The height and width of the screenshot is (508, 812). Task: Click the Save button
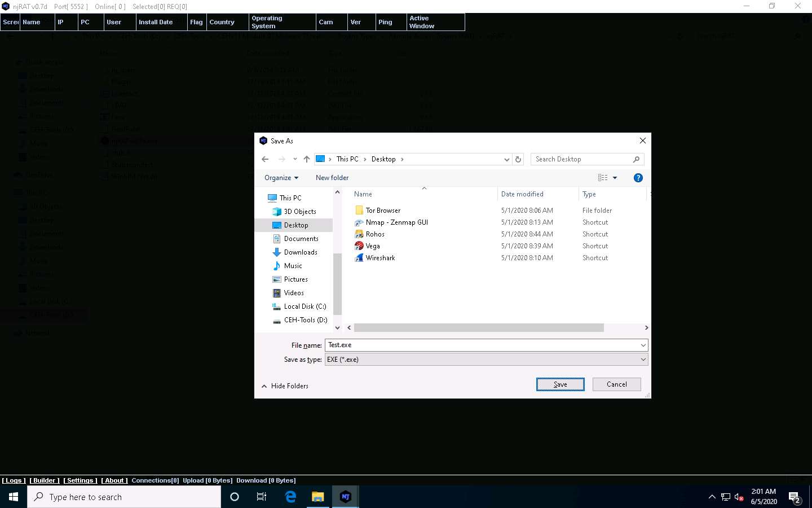[x=560, y=384]
